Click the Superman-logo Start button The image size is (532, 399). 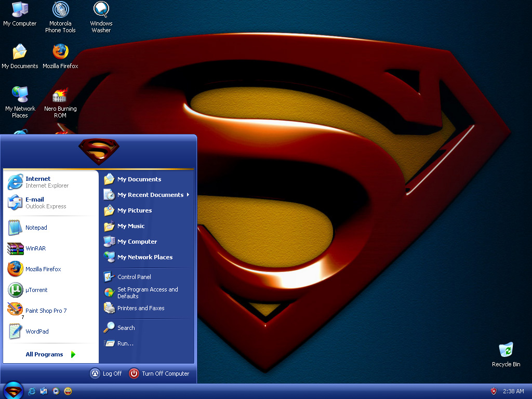coord(14,391)
